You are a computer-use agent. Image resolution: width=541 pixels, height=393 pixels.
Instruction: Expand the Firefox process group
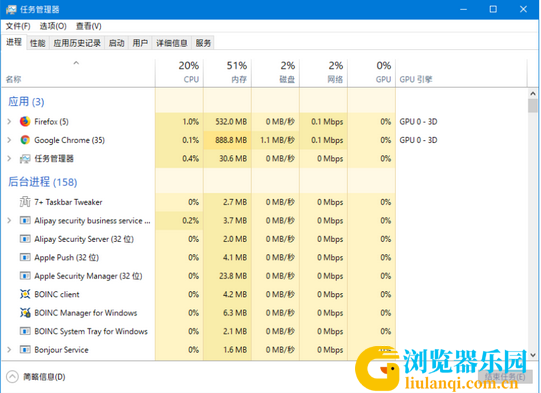(9, 121)
